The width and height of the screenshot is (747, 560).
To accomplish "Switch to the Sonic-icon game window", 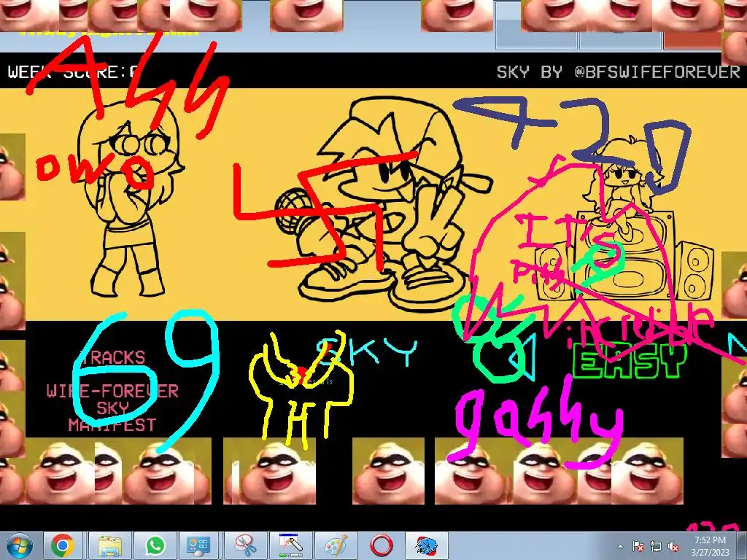I will 426,545.
